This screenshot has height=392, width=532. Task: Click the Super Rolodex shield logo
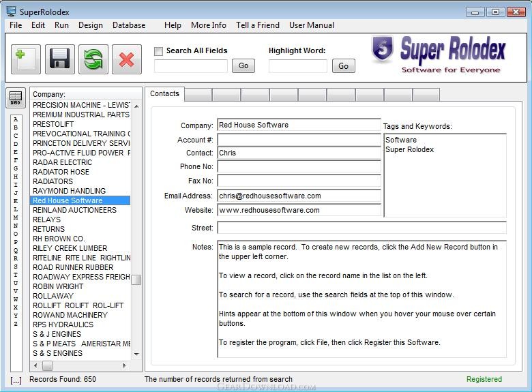(x=383, y=51)
